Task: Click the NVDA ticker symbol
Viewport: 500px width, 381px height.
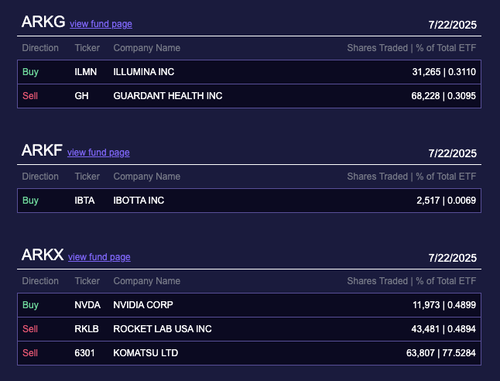Action: (x=87, y=305)
